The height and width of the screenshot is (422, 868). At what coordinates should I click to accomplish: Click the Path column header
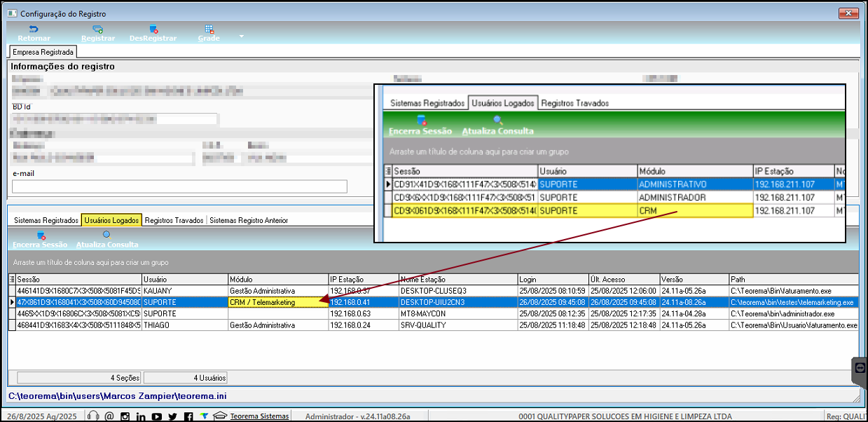(x=793, y=280)
